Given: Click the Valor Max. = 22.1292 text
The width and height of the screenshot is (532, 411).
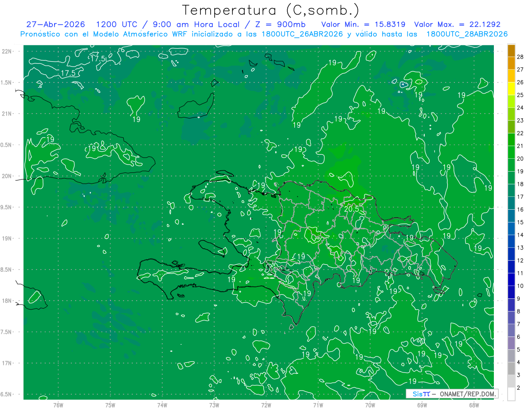Looking at the screenshot, I should [x=457, y=24].
